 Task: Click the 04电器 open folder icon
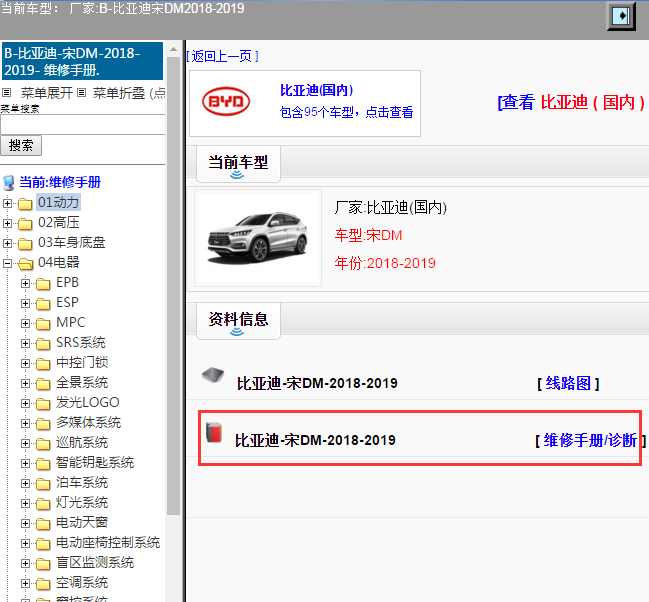(26, 263)
